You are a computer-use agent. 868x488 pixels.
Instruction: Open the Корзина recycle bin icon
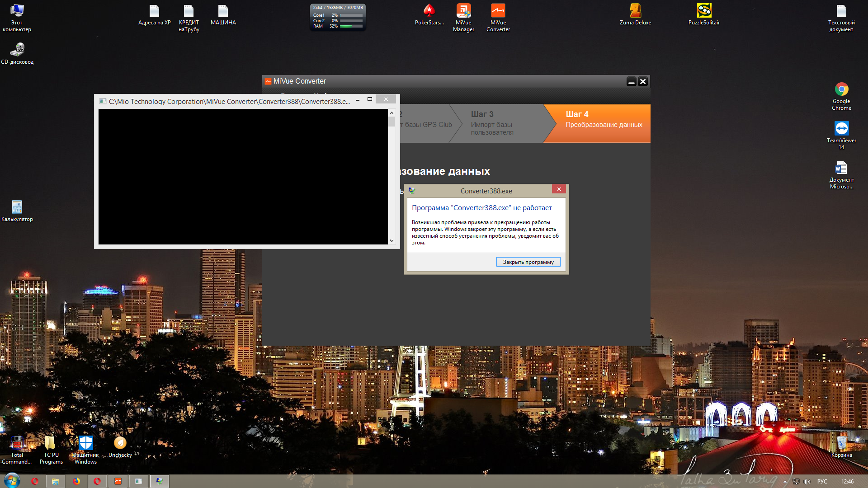(841, 444)
